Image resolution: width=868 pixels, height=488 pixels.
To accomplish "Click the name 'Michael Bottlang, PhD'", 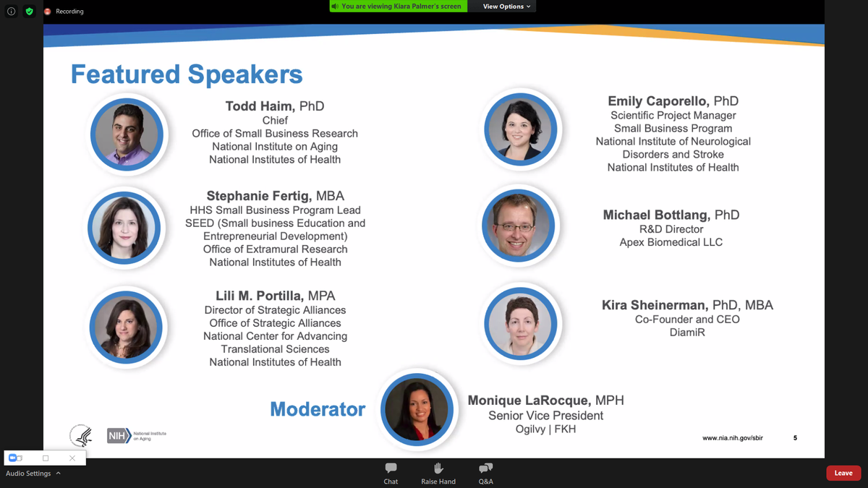I will tap(671, 215).
